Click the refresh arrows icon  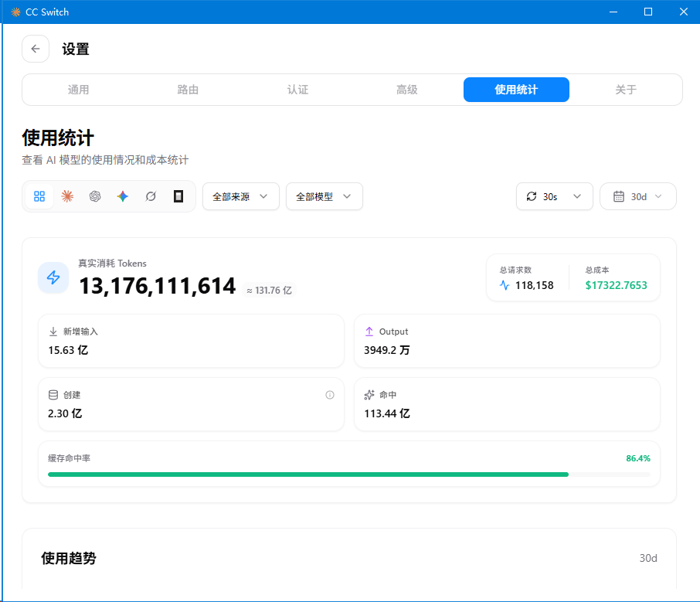coord(532,196)
